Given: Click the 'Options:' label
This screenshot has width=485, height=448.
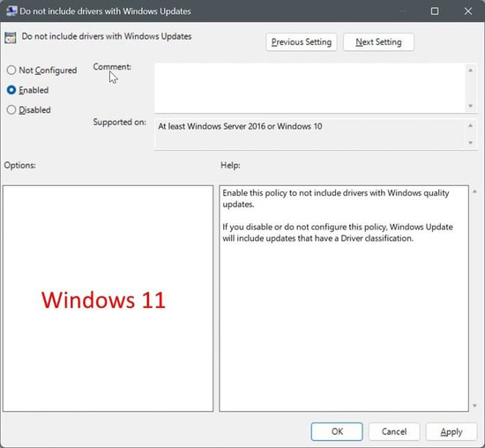Looking at the screenshot, I should coord(19,165).
